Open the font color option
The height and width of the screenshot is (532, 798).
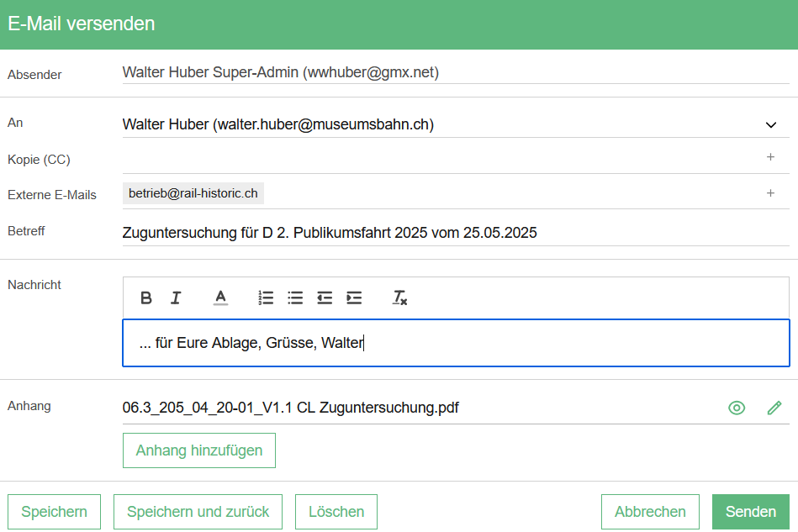tap(219, 298)
